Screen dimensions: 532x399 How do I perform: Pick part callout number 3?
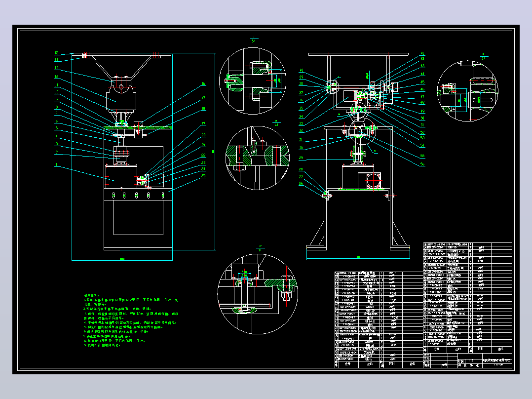(57, 144)
